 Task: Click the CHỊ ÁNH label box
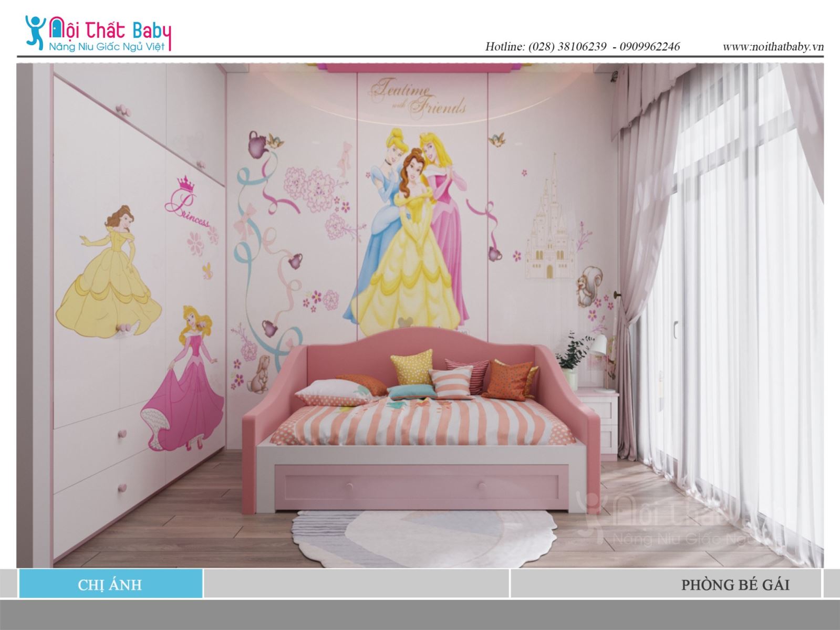coord(110,584)
